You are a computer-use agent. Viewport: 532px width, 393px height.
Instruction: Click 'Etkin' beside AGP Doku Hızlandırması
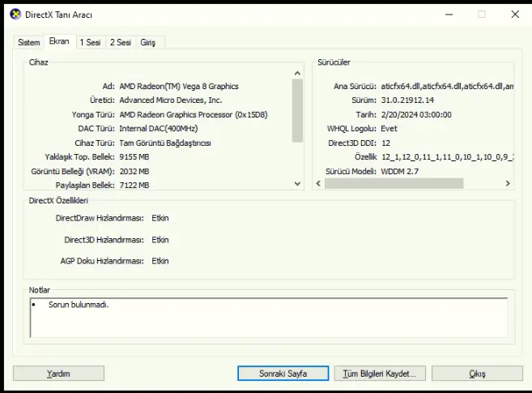tap(160, 261)
